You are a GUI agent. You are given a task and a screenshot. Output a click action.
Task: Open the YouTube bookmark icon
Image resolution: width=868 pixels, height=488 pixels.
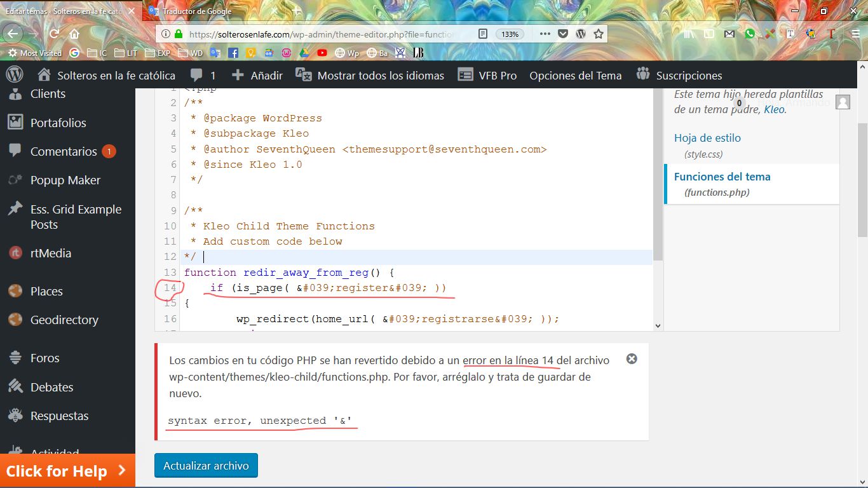[x=322, y=53]
